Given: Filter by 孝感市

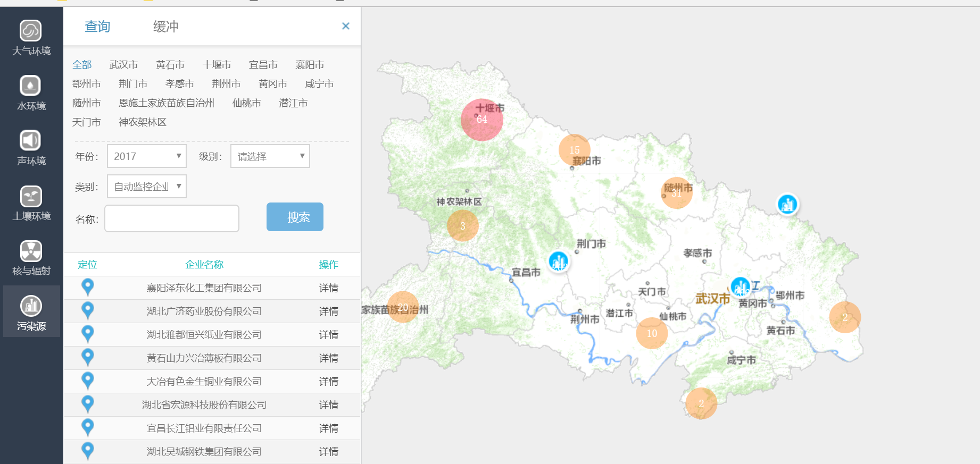Looking at the screenshot, I should (x=180, y=84).
